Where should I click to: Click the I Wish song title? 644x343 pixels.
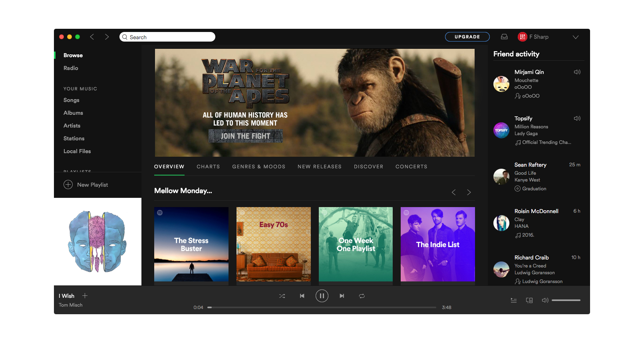[x=66, y=296]
